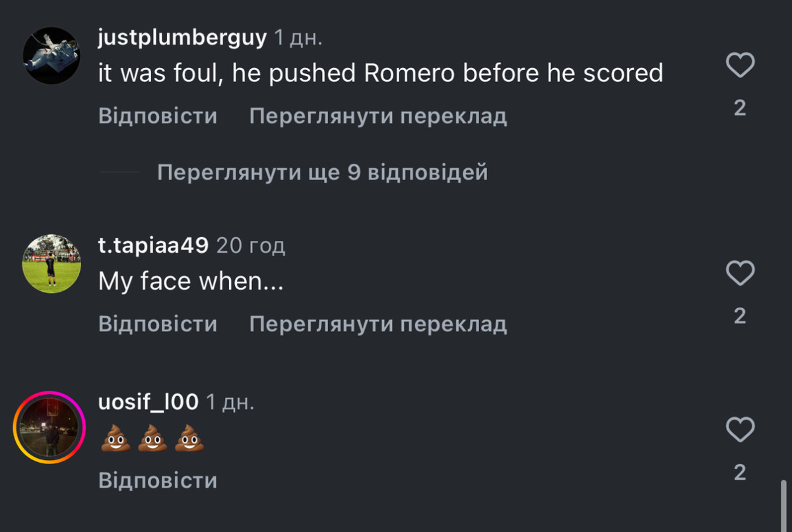
Task: Open like count on t.tapiaa49's comment
Action: pyautogui.click(x=740, y=316)
